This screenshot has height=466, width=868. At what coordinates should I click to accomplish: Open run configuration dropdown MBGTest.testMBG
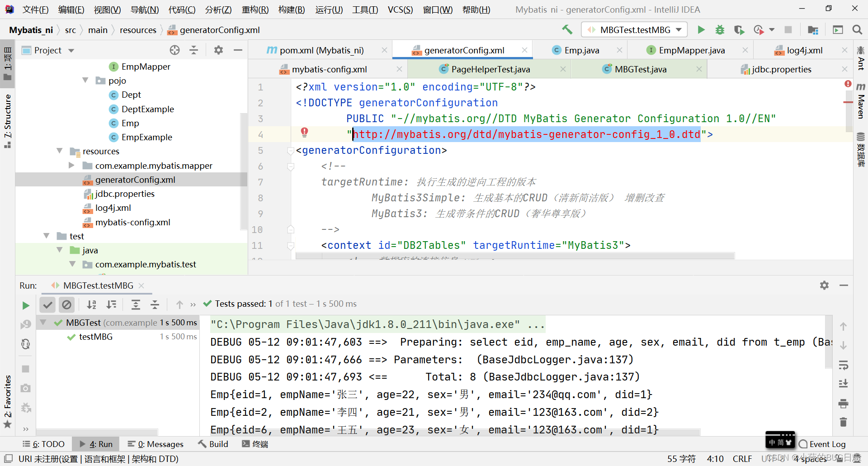634,30
